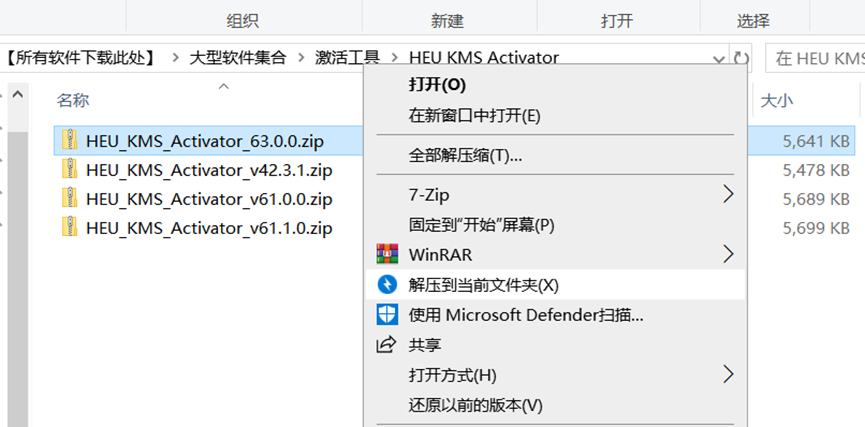Expand the 7-Zip submenu arrow
865x427 pixels.
728,194
